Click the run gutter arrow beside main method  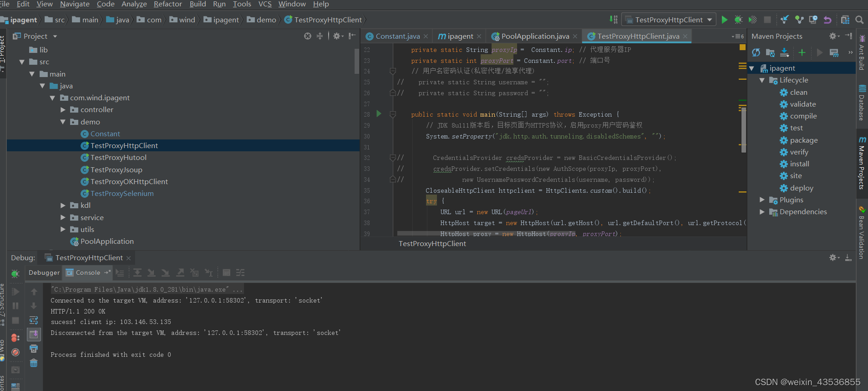(x=379, y=114)
